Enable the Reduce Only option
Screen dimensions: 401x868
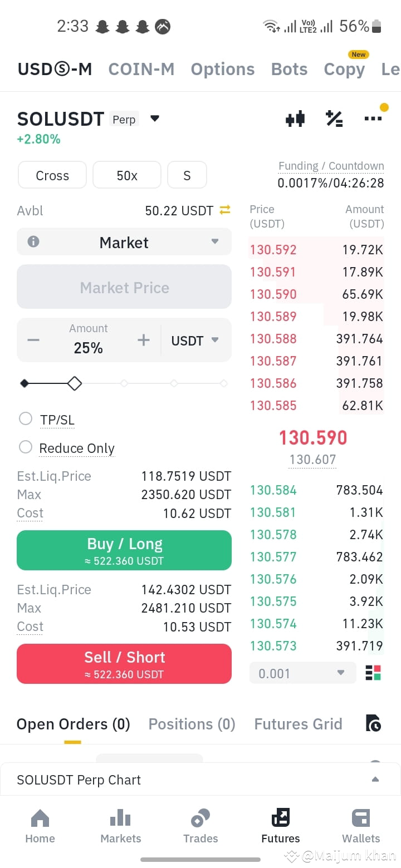point(26,447)
